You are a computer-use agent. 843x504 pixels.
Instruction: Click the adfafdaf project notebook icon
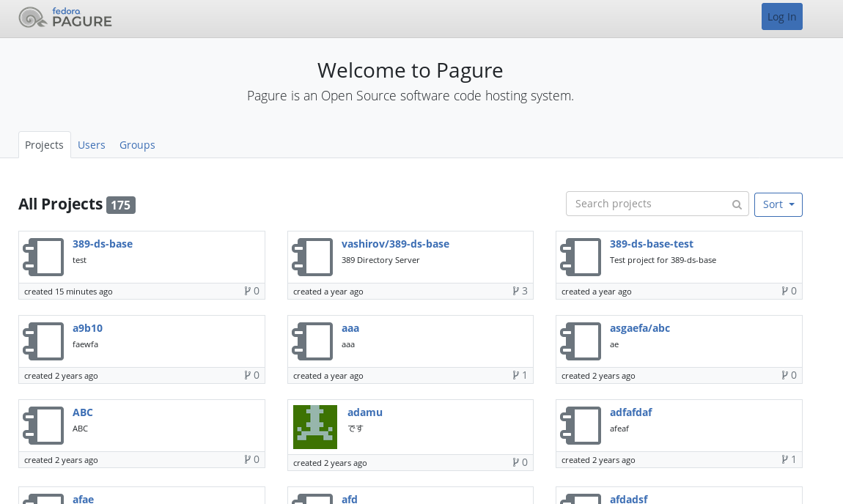[581, 426]
